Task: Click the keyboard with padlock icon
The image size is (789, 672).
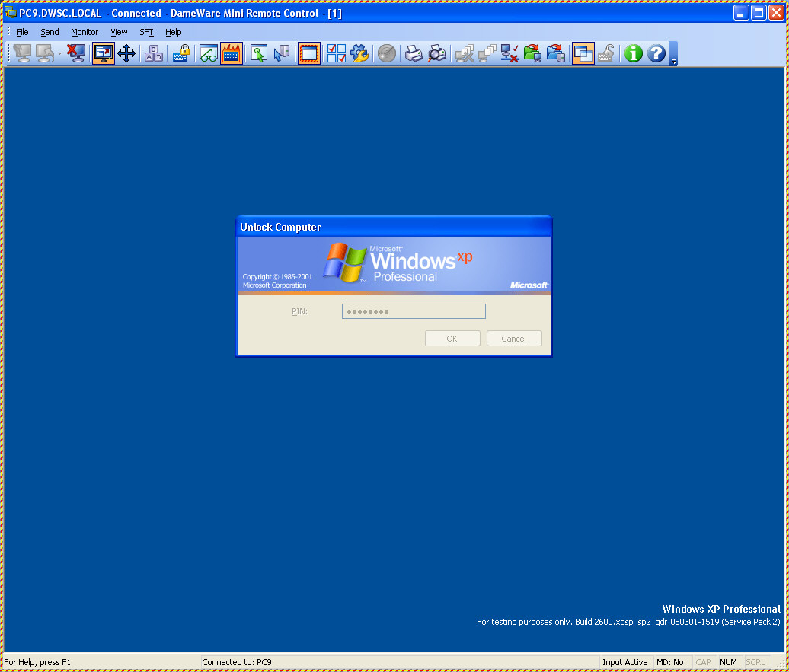Action: tap(180, 53)
